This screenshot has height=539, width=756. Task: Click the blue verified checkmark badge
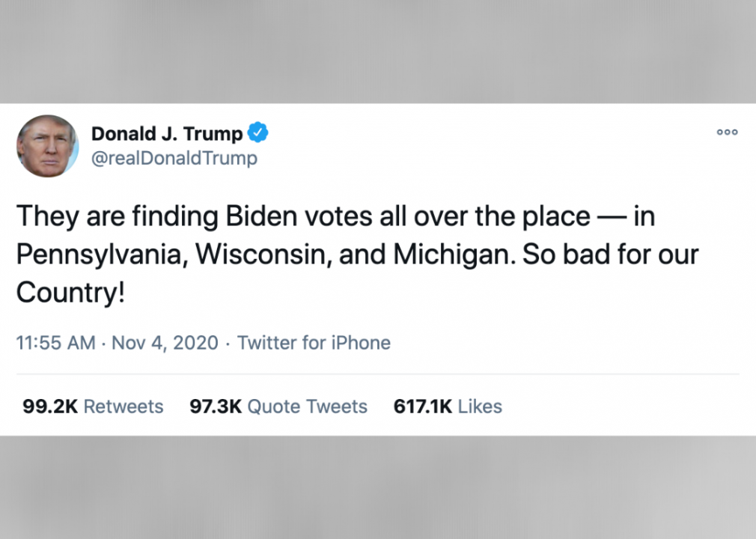pyautogui.click(x=258, y=132)
